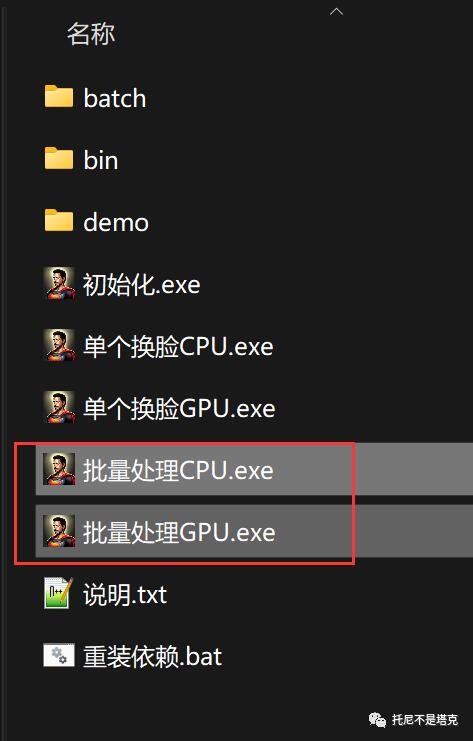Viewport: 473px width, 741px height.
Task: Select the text label 说明.txt
Action: (125, 595)
